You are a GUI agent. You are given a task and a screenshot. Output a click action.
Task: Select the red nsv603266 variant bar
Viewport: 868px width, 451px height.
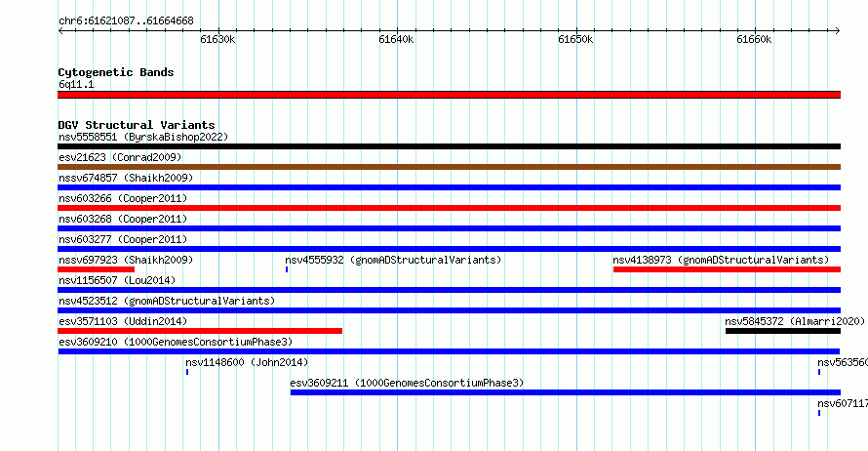[449, 208]
